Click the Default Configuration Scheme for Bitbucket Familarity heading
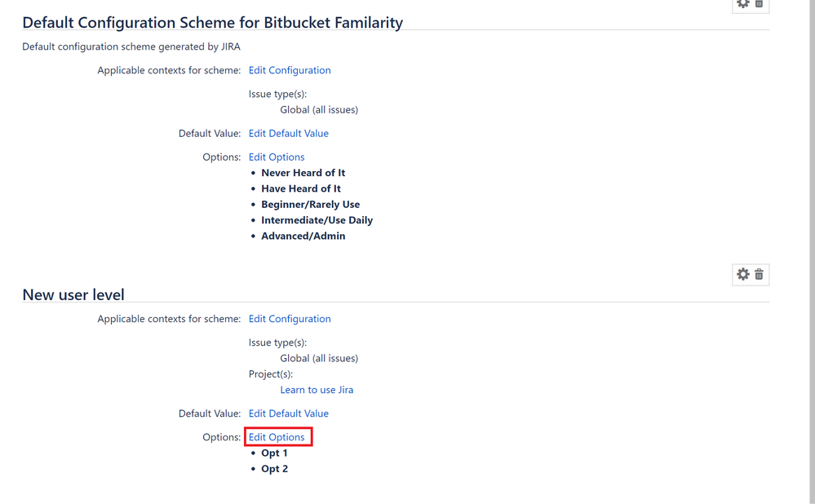This screenshot has height=504, width=815. click(213, 22)
